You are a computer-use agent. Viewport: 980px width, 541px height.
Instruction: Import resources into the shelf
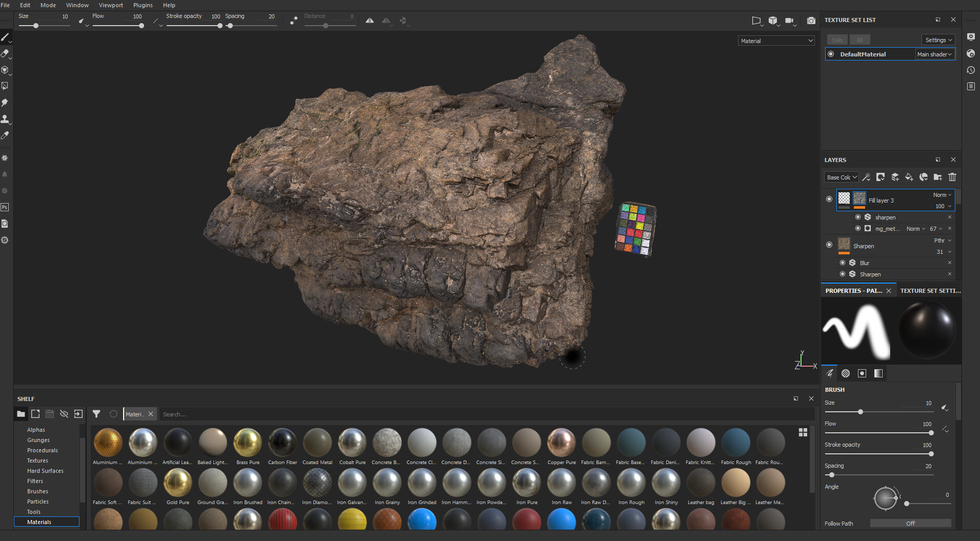(x=78, y=414)
